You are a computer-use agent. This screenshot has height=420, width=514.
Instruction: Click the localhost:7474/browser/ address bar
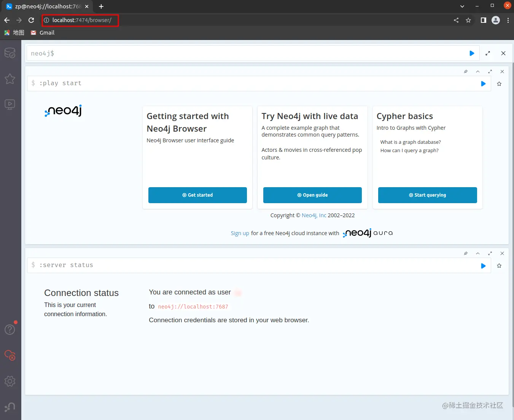pos(82,20)
